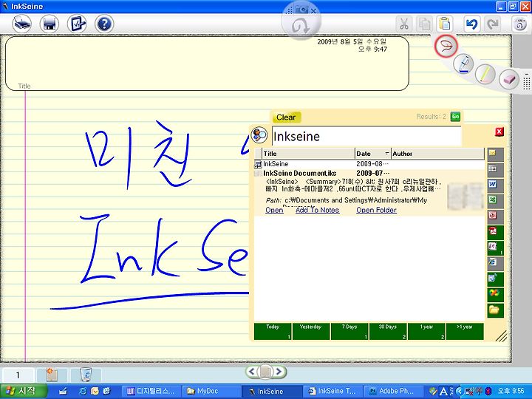Image resolution: width=532 pixels, height=399 pixels.
Task: Filter results by email envelope icon
Action: [x=495, y=154]
